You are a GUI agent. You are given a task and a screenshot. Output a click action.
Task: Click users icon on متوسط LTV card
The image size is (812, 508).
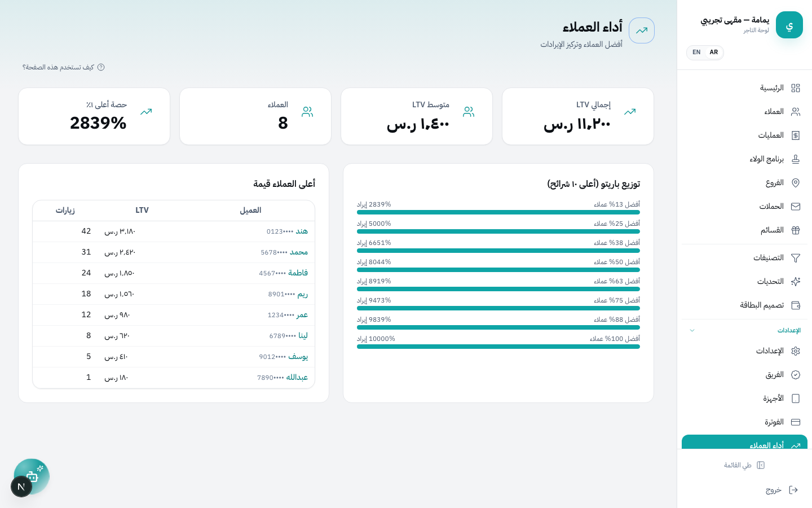coord(469,112)
